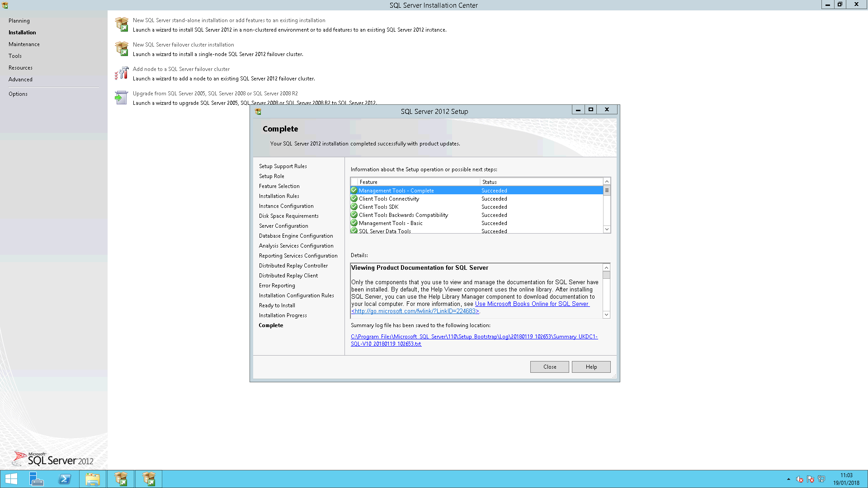Open the Options section
The image size is (868, 488).
tap(18, 94)
